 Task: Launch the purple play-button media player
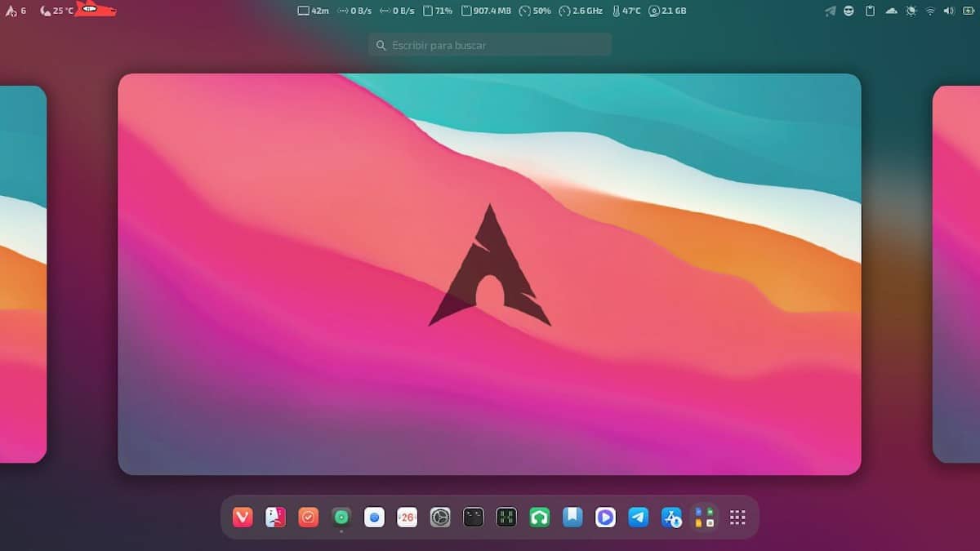pyautogui.click(x=605, y=517)
